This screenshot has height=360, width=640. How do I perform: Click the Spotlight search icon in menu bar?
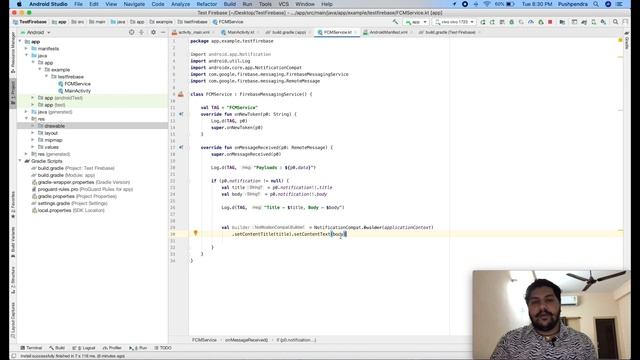[596, 4]
